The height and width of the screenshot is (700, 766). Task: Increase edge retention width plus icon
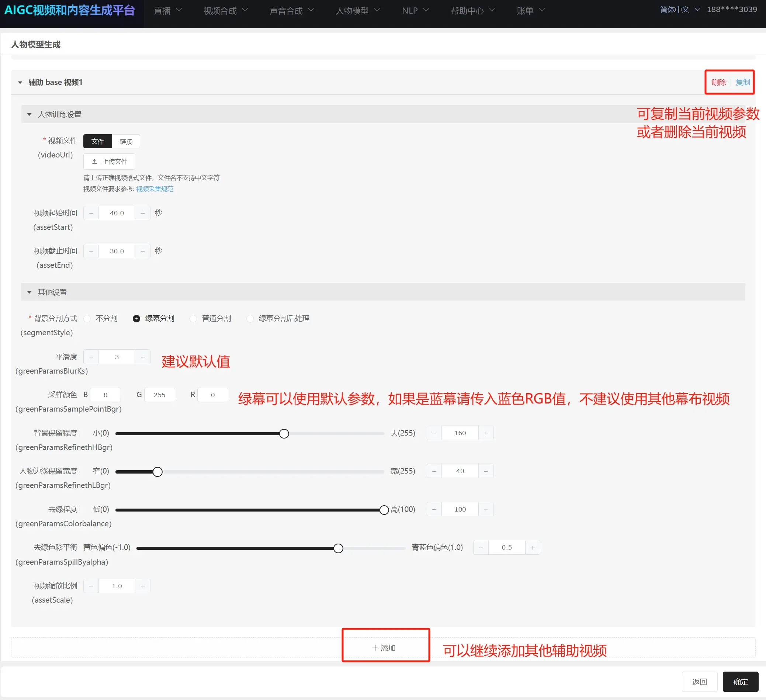click(486, 471)
